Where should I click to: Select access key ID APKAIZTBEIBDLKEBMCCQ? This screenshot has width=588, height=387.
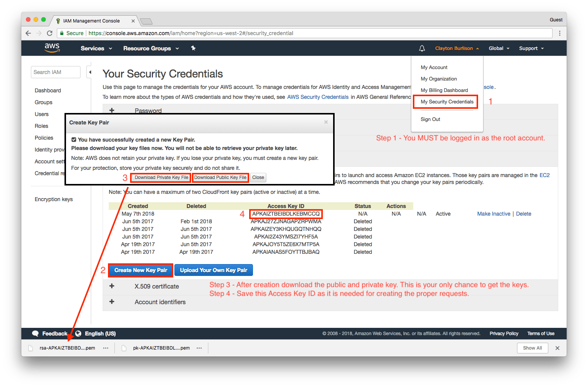[x=286, y=214]
